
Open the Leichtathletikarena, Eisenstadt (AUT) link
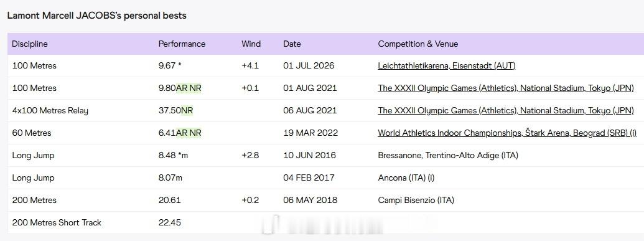coord(447,66)
